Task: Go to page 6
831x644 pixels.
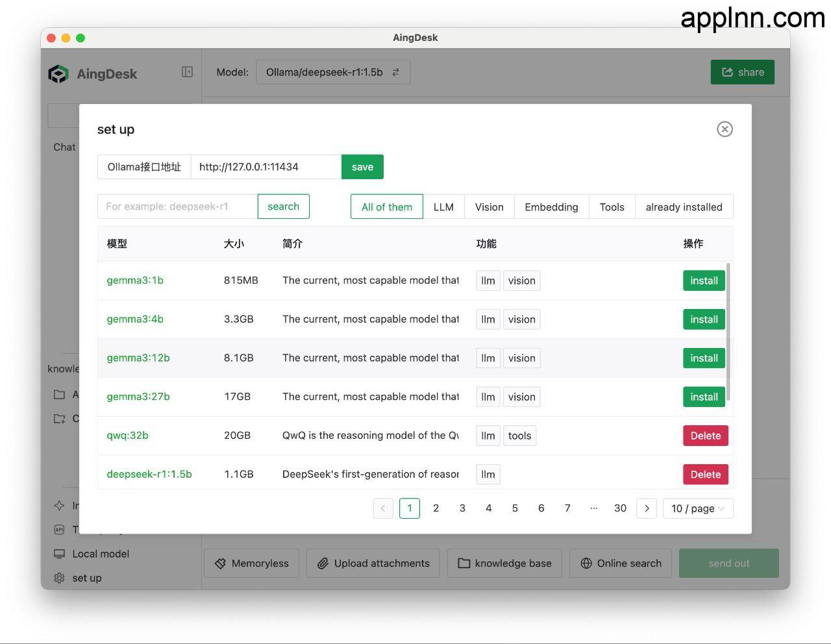Action: tap(541, 508)
